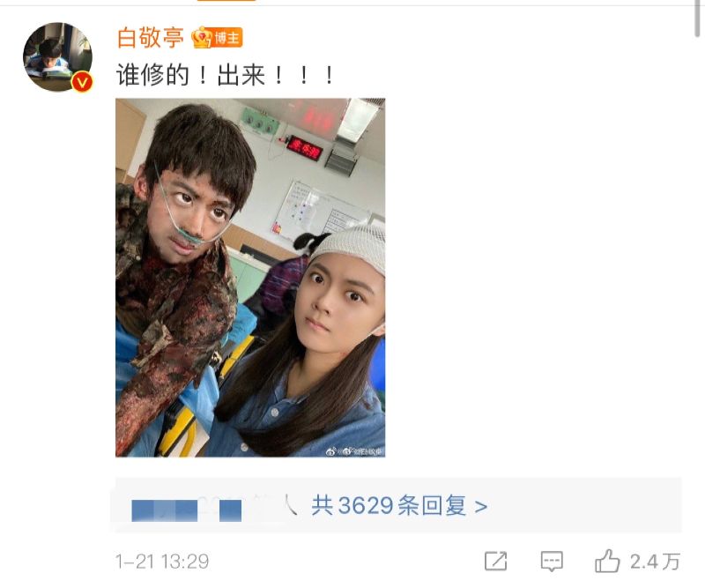Click the 博主 badge label
The image size is (705, 588).
(227, 38)
